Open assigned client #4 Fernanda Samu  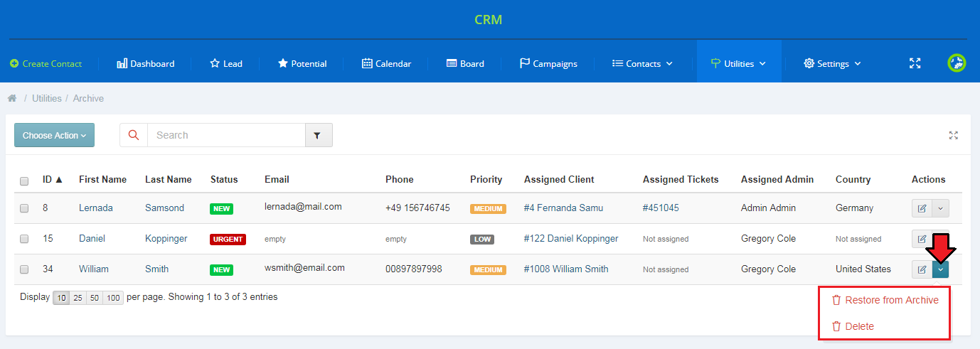pyautogui.click(x=563, y=208)
